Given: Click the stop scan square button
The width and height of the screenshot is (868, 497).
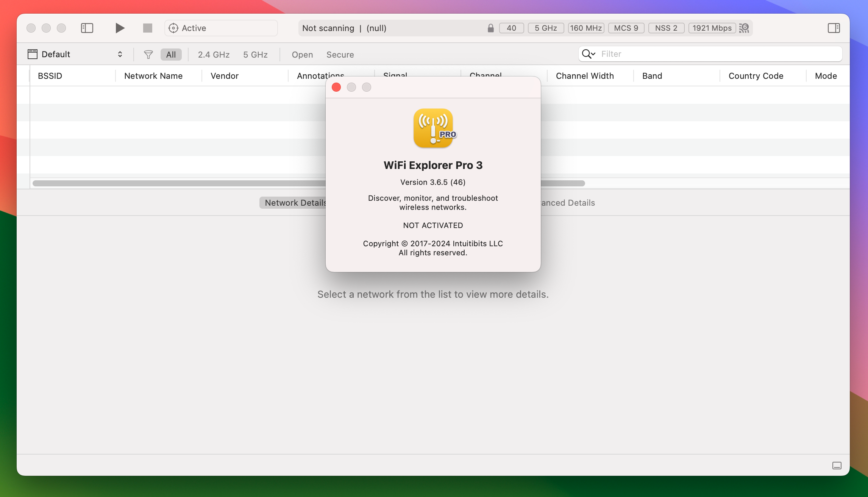Looking at the screenshot, I should (147, 28).
